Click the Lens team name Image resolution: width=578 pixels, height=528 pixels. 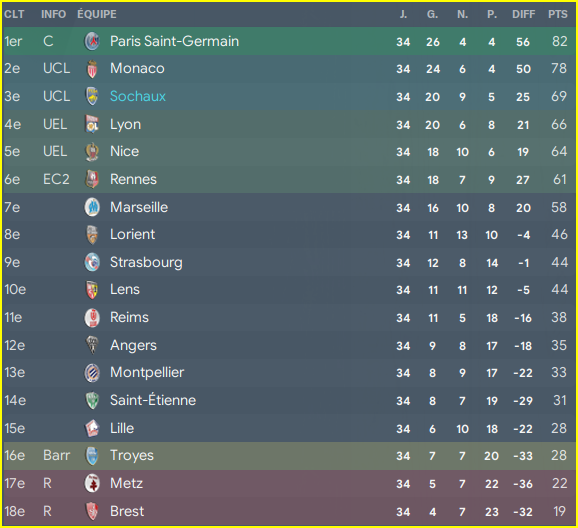125,290
